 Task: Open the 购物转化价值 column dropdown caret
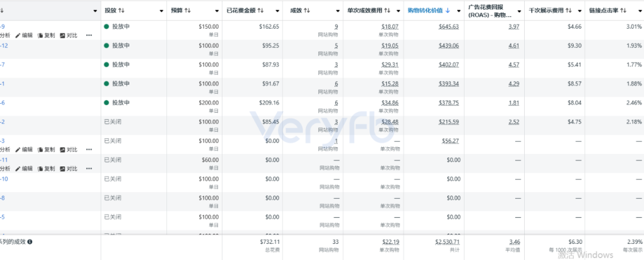click(459, 11)
